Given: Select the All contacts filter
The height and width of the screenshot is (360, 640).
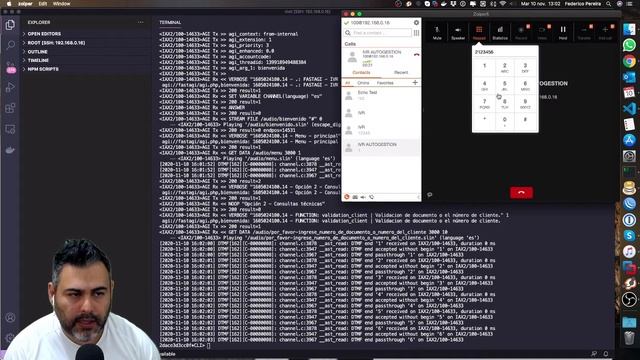Looking at the screenshot, I should click(x=347, y=83).
